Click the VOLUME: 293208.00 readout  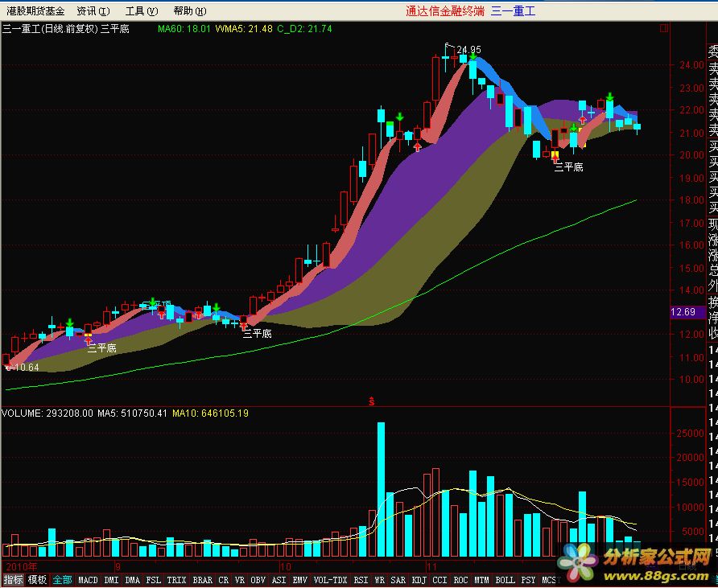47,413
